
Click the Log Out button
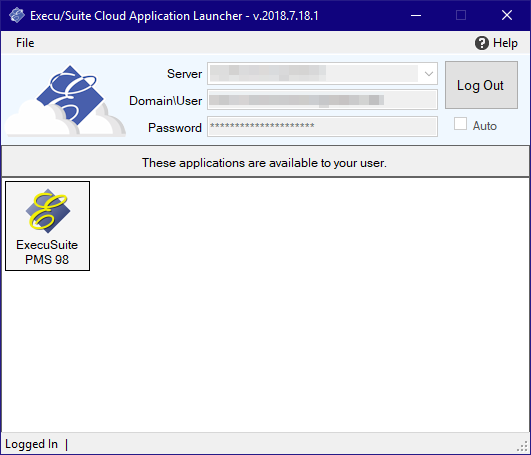coord(481,85)
